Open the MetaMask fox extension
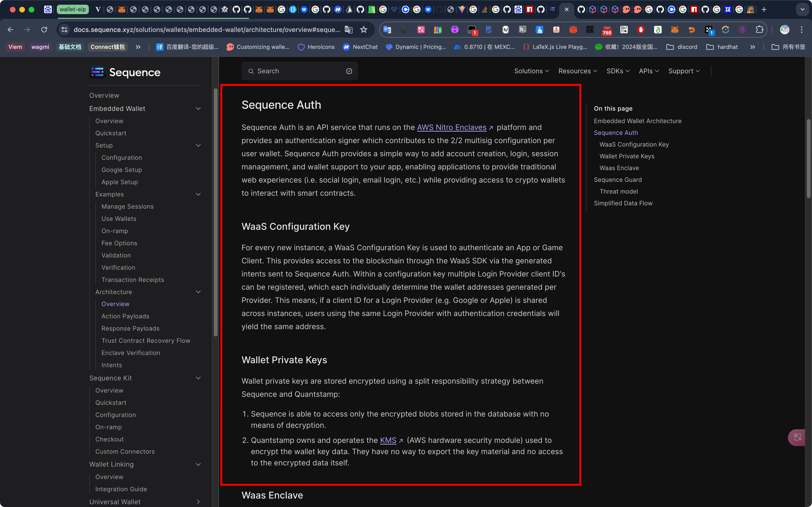Image resolution: width=812 pixels, height=507 pixels. (x=675, y=30)
